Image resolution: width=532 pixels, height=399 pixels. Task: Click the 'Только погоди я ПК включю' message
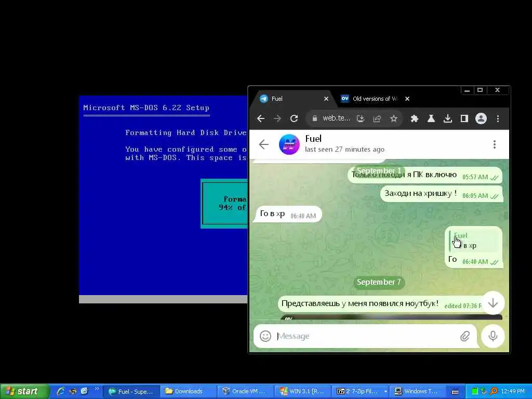pos(425,176)
